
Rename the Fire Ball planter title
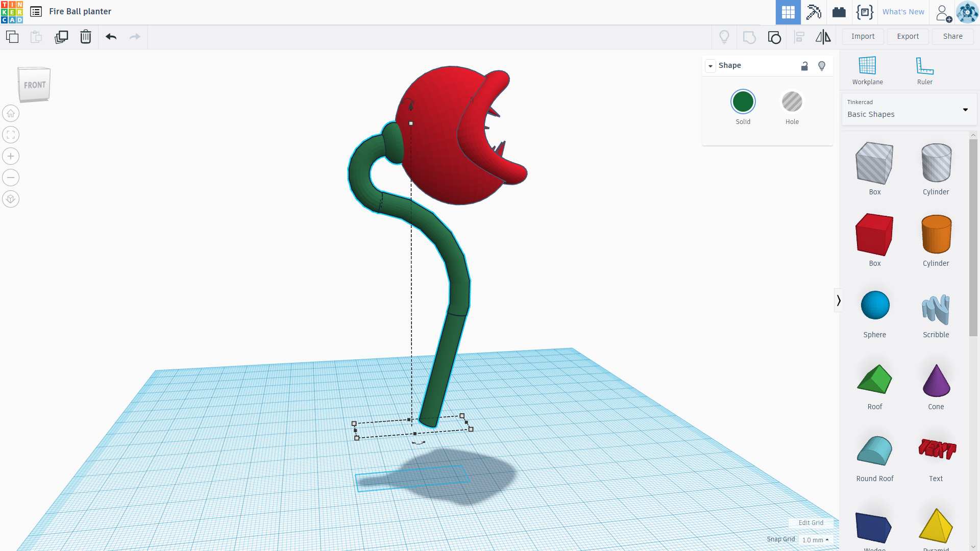pos(80,12)
